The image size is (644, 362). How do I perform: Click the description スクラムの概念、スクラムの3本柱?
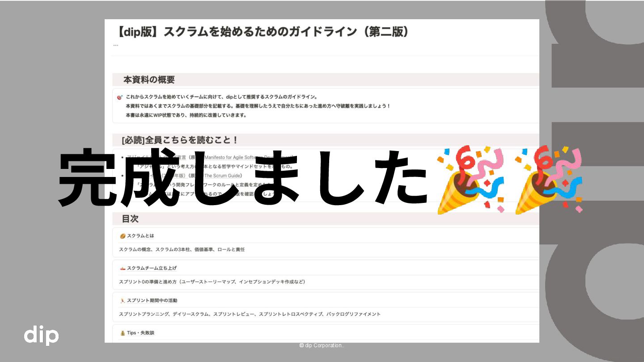pos(182,249)
